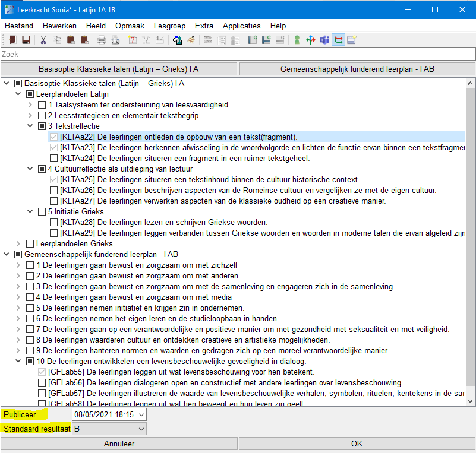476x453 pixels.
Task: Open the Bestand menu
Action: [x=19, y=26]
